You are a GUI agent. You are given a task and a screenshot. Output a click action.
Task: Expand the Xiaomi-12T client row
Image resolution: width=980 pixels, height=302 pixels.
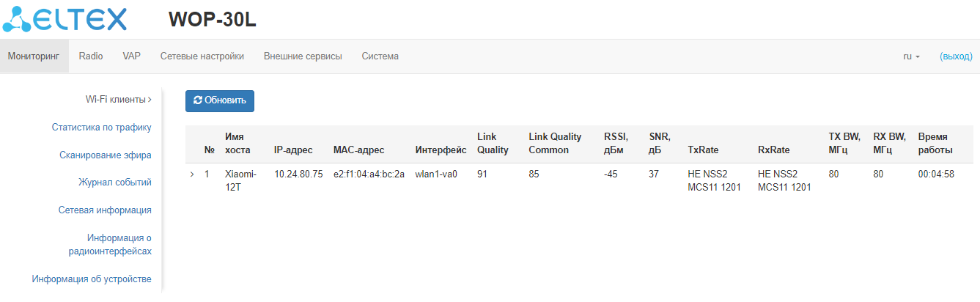coord(192,174)
